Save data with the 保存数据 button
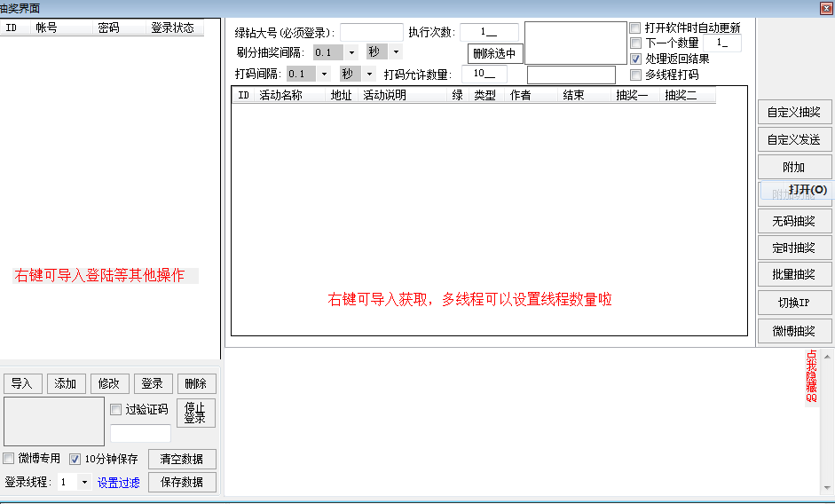 (182, 482)
